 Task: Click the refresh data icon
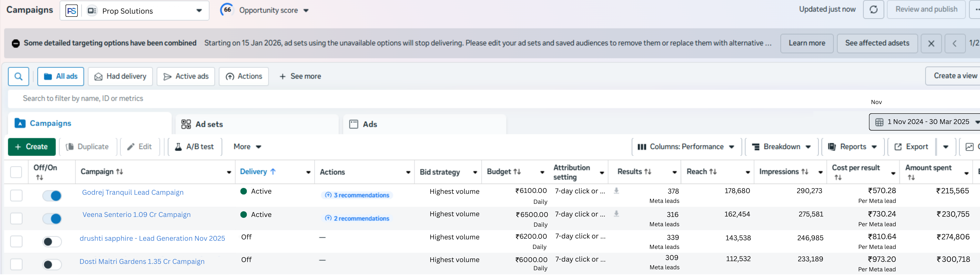click(x=873, y=10)
